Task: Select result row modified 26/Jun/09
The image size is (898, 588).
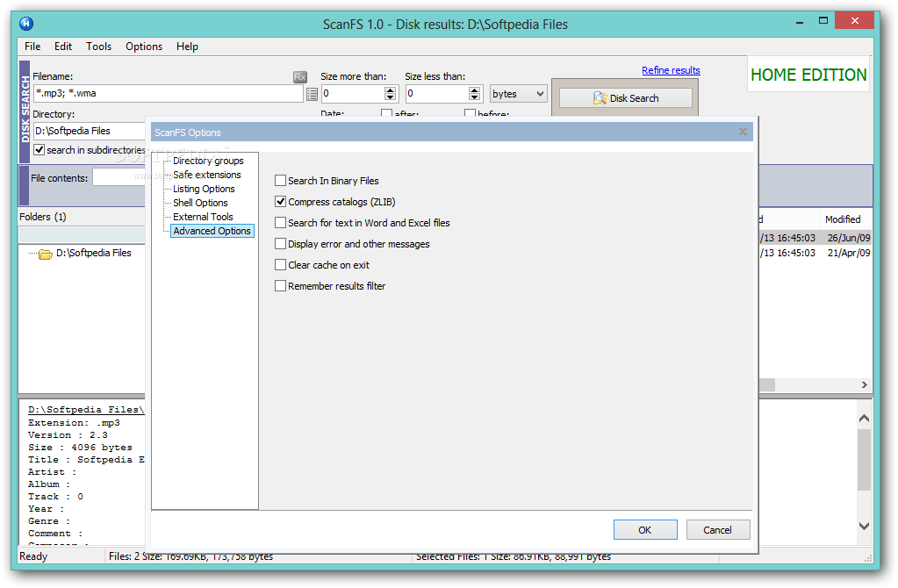Action: pyautogui.click(x=815, y=238)
